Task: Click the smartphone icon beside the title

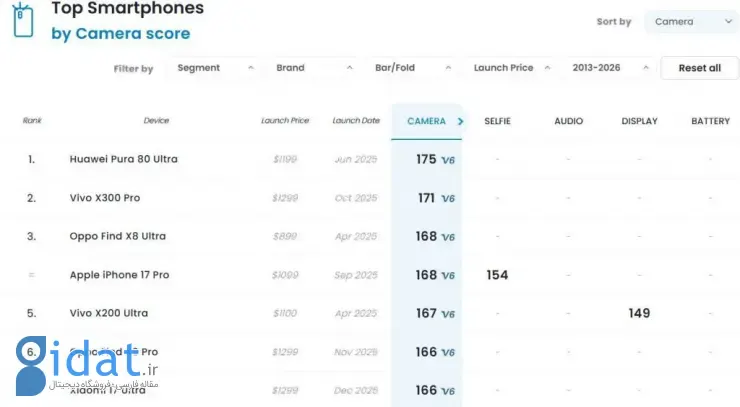Action: (x=22, y=20)
